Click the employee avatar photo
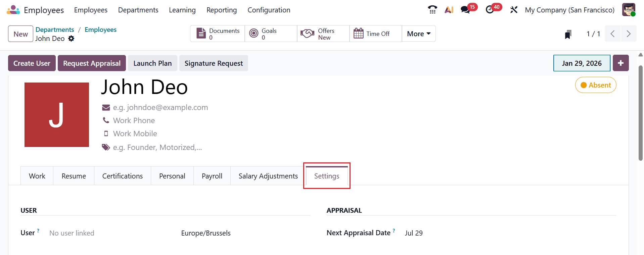This screenshot has height=255, width=644. [x=57, y=115]
